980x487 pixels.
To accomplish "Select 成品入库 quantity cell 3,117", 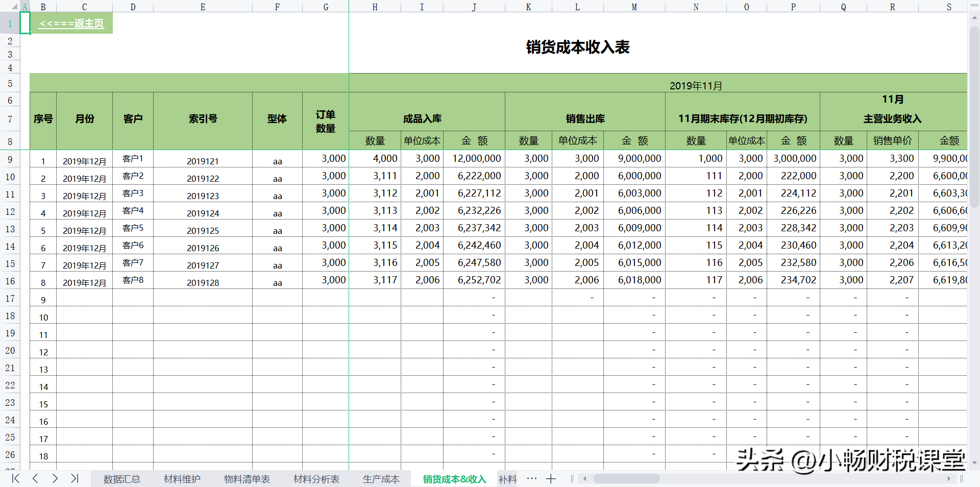I will (x=375, y=280).
